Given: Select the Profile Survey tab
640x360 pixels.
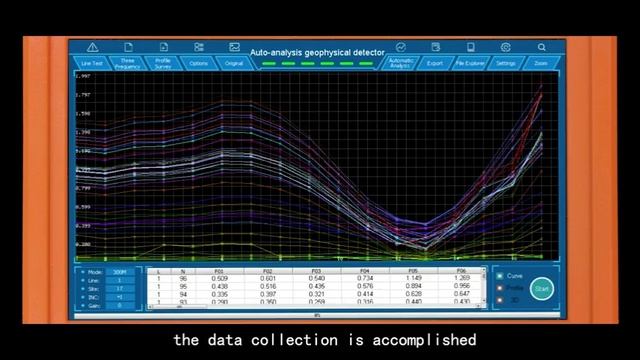Looking at the screenshot, I should click(x=163, y=63).
